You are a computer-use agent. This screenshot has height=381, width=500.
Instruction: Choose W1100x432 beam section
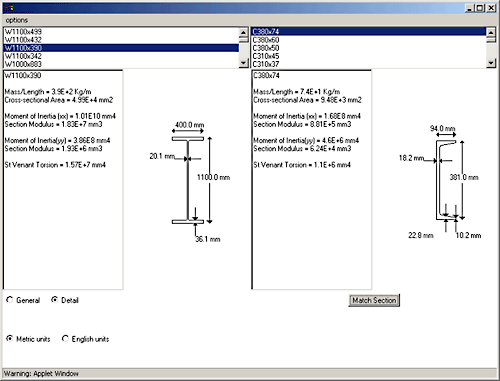coord(121,40)
